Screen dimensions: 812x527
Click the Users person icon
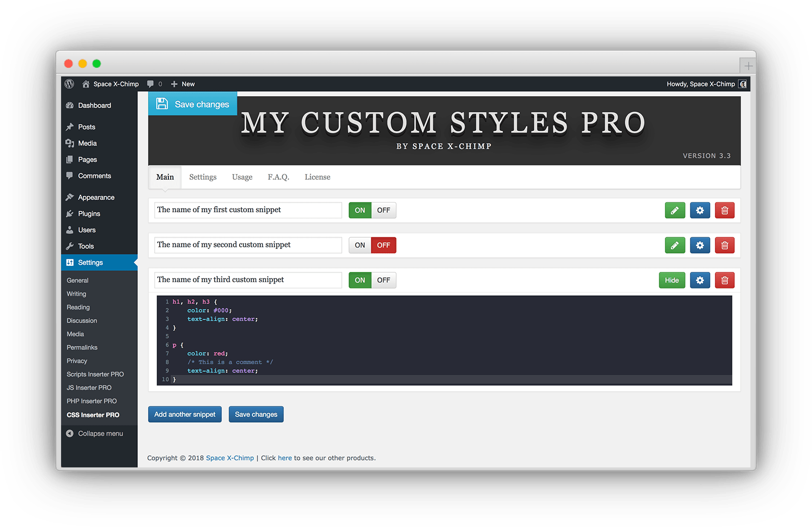pos(70,230)
